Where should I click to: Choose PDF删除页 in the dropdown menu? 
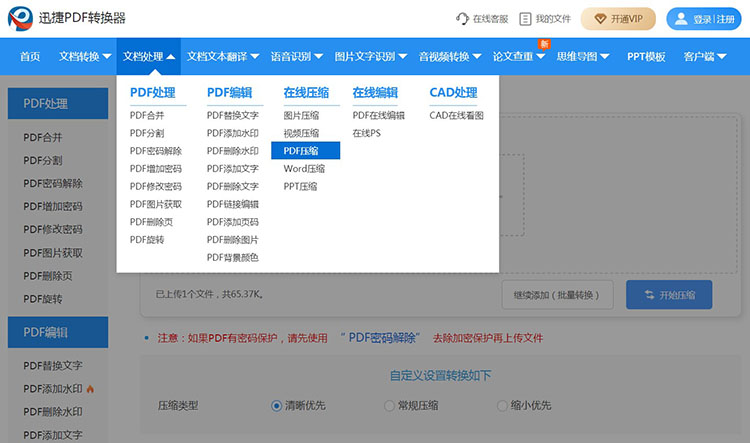151,222
